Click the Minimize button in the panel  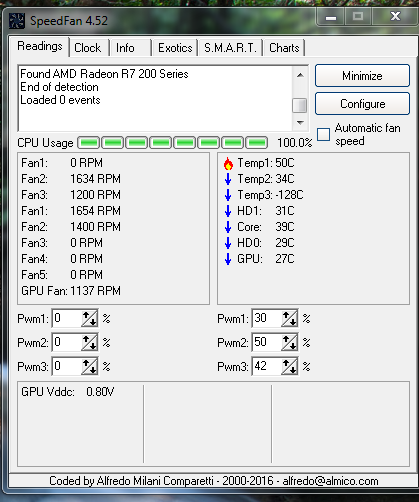[x=362, y=76]
